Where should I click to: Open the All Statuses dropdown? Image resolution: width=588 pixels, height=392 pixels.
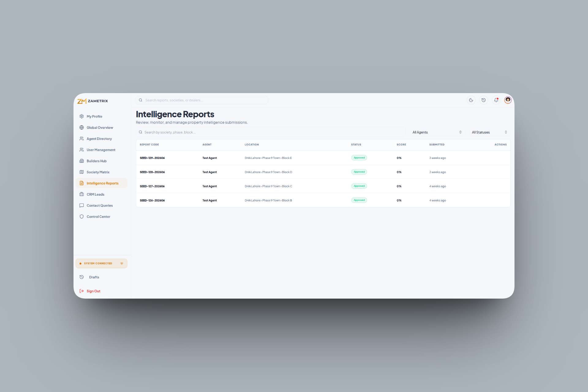coord(489,132)
